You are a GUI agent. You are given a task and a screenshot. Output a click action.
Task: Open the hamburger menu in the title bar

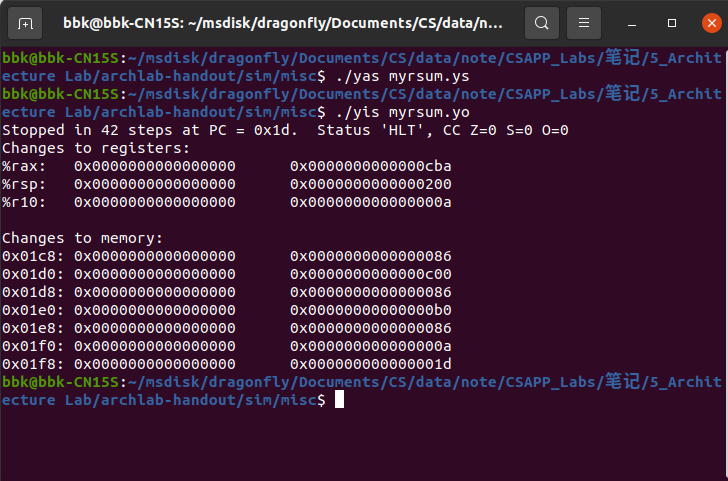tap(585, 22)
